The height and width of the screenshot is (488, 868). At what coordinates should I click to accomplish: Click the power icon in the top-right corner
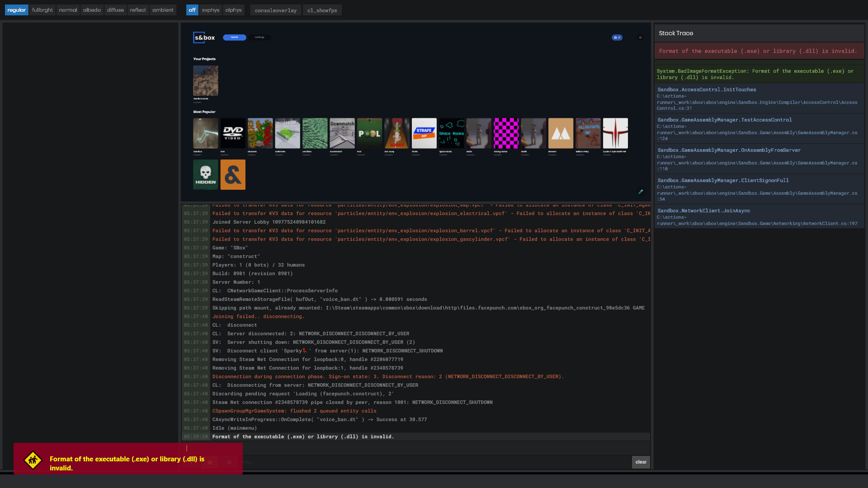641,38
